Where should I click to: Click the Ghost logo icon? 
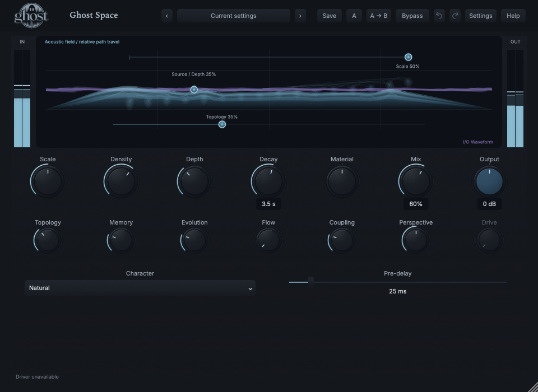pyautogui.click(x=31, y=16)
